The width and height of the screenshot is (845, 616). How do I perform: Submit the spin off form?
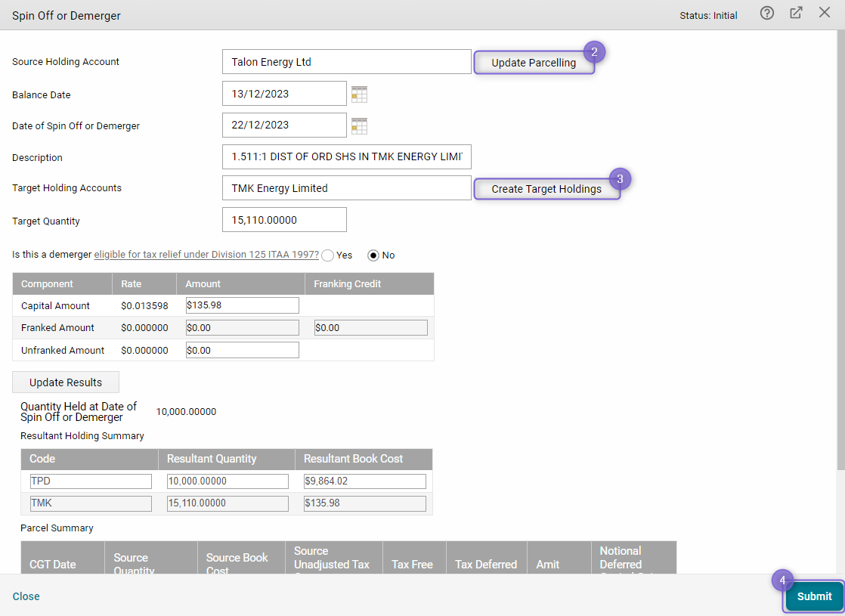[814, 596]
